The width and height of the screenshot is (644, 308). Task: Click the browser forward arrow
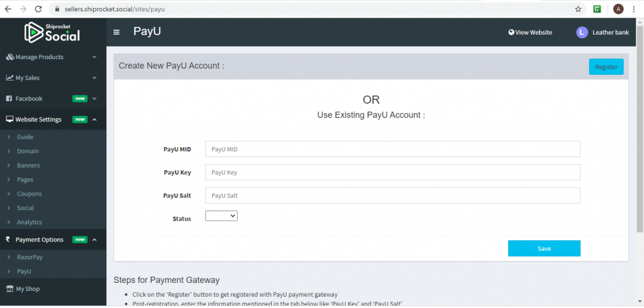23,9
